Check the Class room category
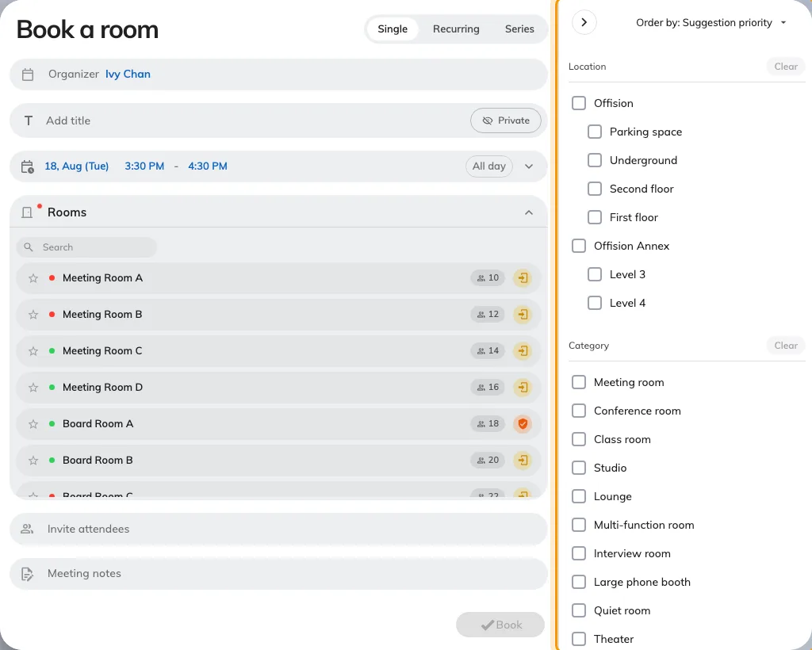Image resolution: width=812 pixels, height=650 pixels. click(x=578, y=439)
